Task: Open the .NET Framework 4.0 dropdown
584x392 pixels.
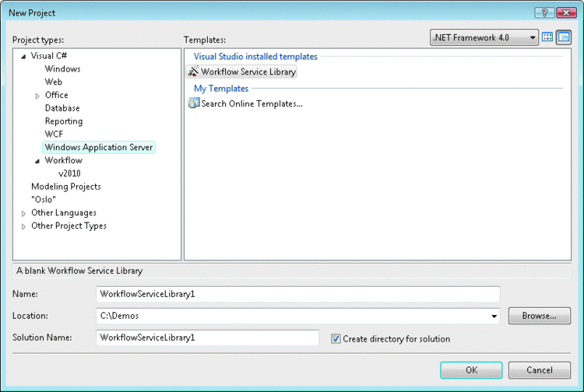Action: 484,37
